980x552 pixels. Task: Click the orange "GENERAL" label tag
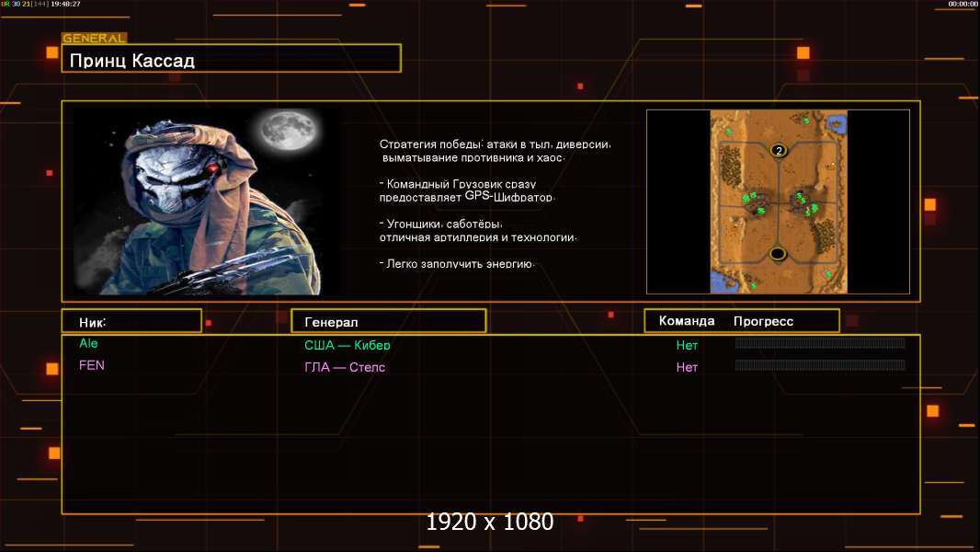95,38
